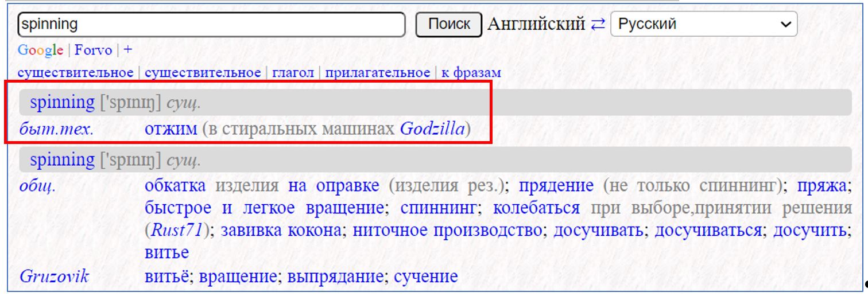Viewport: 868px width, 296px height.
Task: Jump to the прилагательное section
Action: point(377,73)
